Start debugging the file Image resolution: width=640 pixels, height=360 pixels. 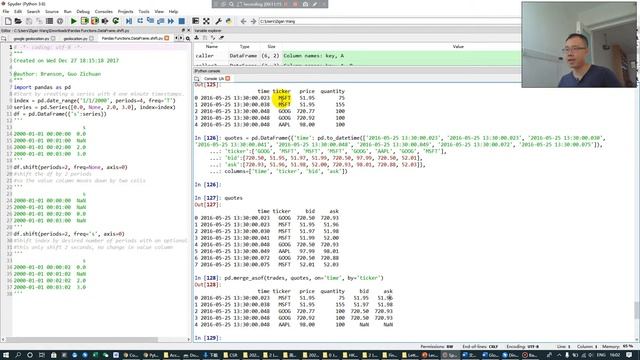click(129, 21)
